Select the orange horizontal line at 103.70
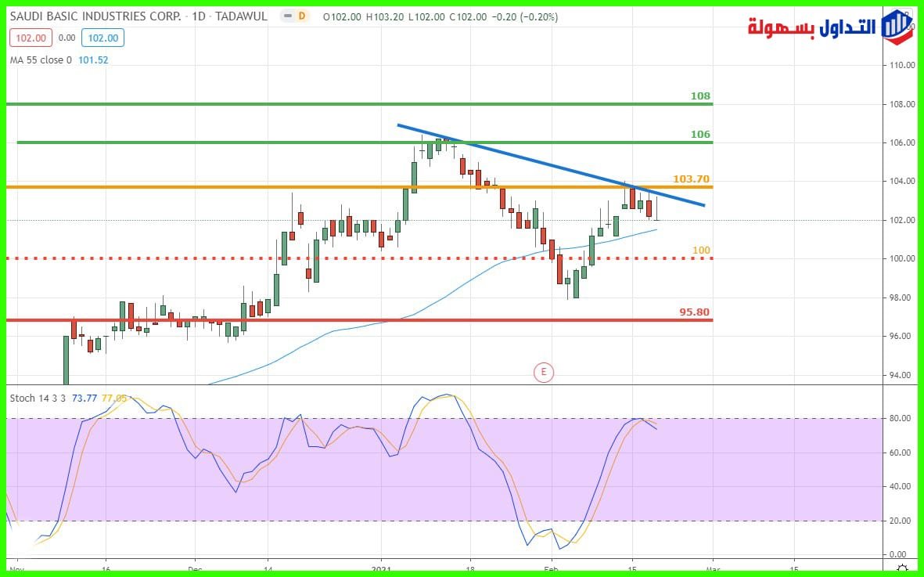This screenshot has height=577, width=924. pos(359,187)
